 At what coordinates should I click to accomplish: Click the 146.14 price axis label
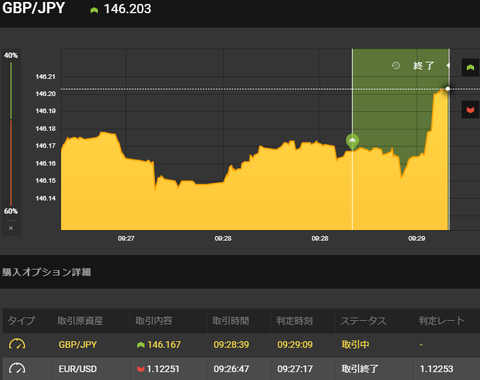coord(46,198)
